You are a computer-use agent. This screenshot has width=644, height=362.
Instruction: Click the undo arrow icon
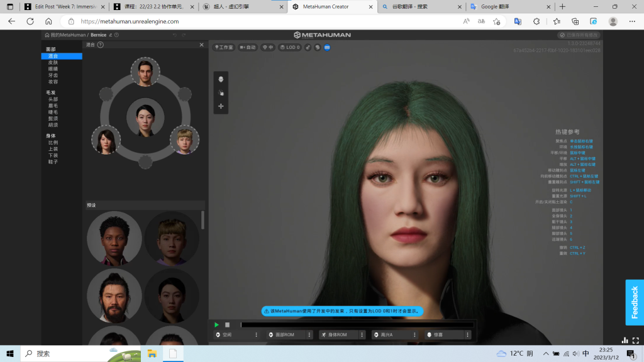[175, 35]
